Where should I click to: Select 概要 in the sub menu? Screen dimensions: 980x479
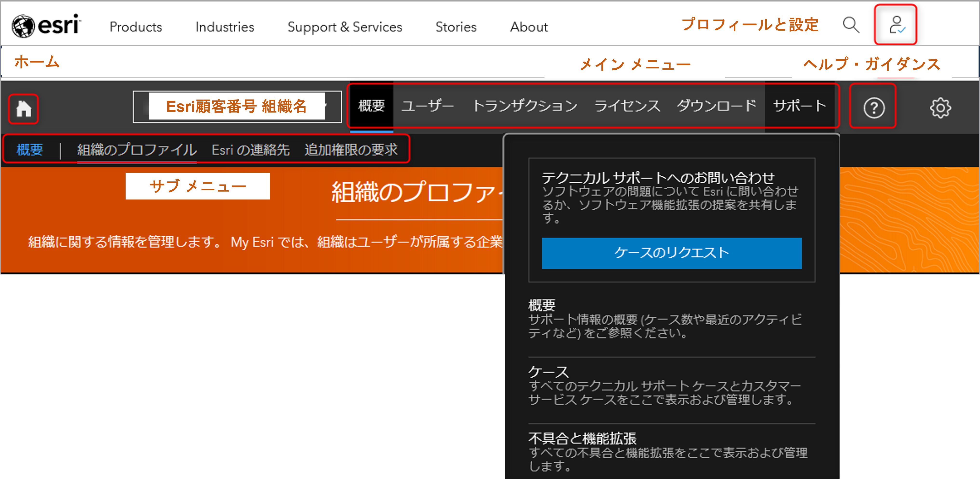point(30,150)
